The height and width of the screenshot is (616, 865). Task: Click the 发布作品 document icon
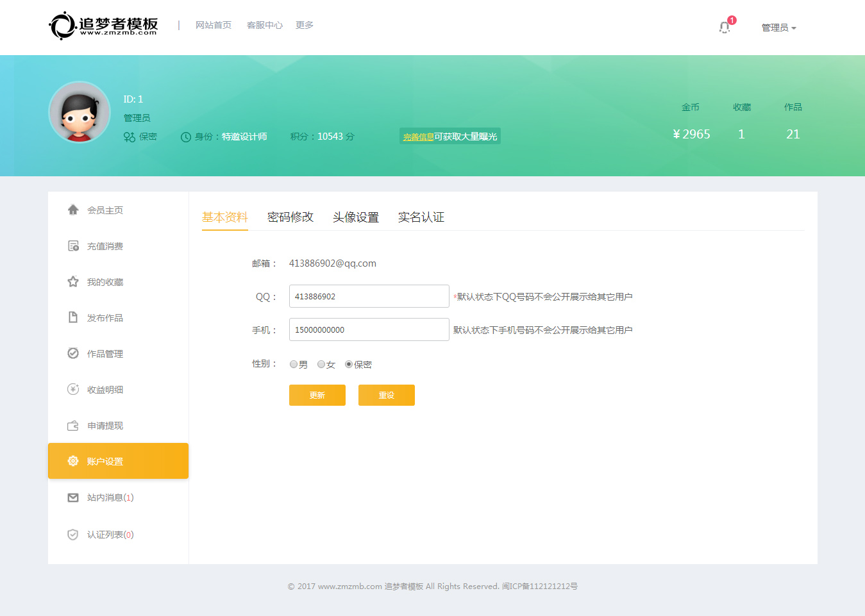pyautogui.click(x=73, y=317)
